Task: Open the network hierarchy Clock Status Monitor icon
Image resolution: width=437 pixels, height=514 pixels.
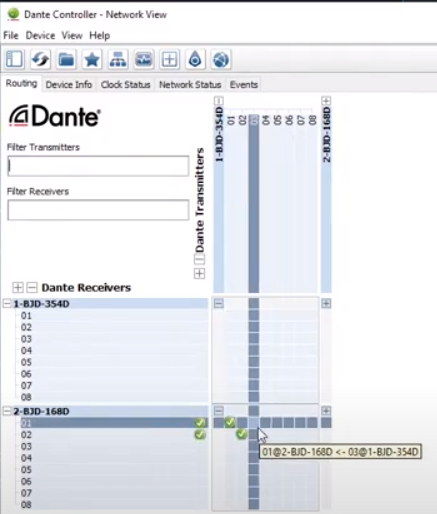Action: coord(118,60)
